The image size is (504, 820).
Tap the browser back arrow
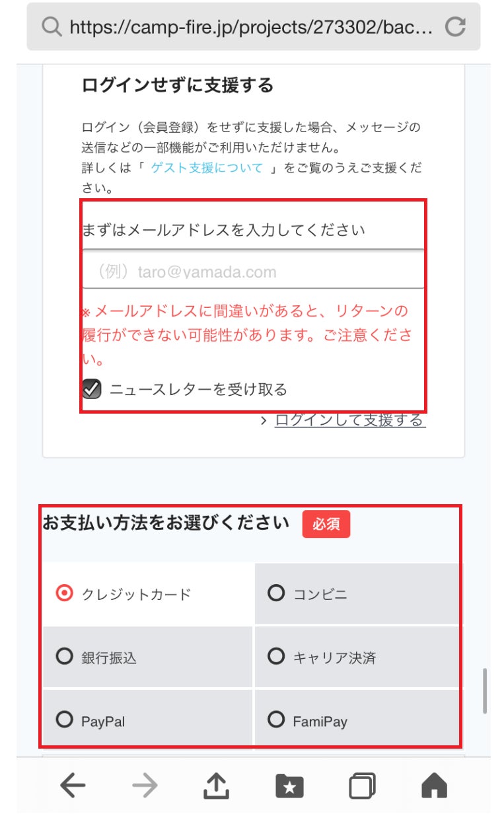[73, 786]
